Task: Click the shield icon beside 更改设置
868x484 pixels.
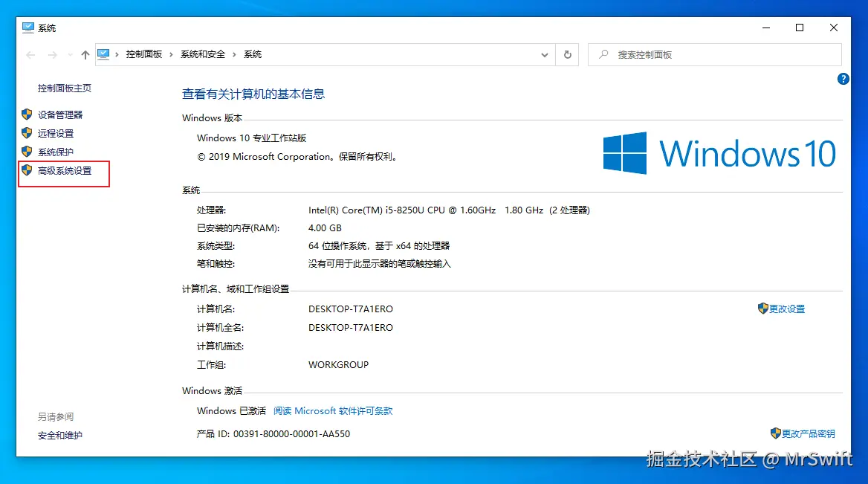Action: [762, 309]
